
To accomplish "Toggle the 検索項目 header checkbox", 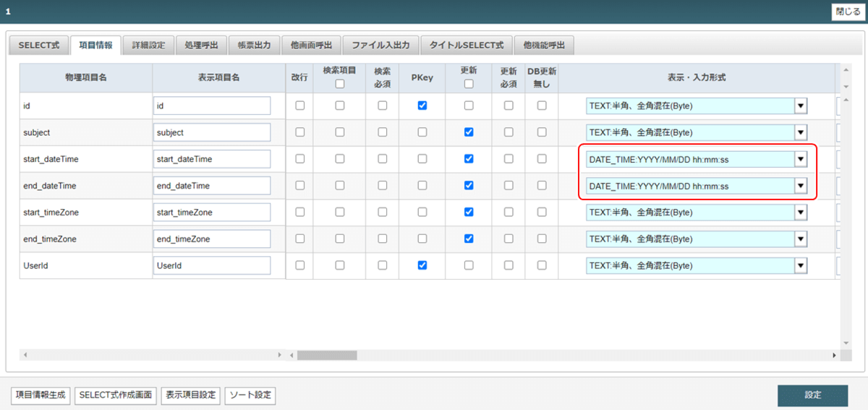I will (x=339, y=84).
